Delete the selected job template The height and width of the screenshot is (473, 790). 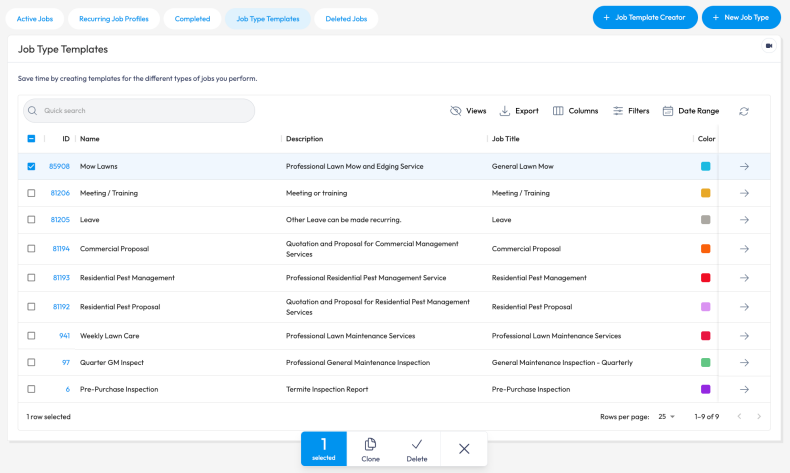click(417, 449)
